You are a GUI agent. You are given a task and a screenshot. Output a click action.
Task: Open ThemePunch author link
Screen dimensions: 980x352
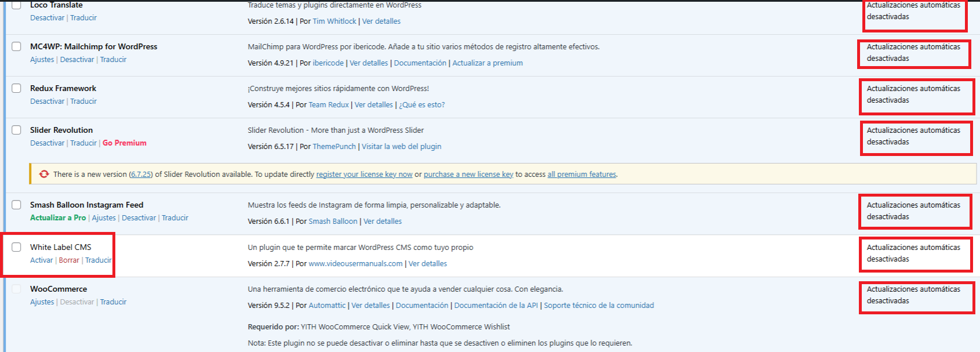[x=334, y=147]
